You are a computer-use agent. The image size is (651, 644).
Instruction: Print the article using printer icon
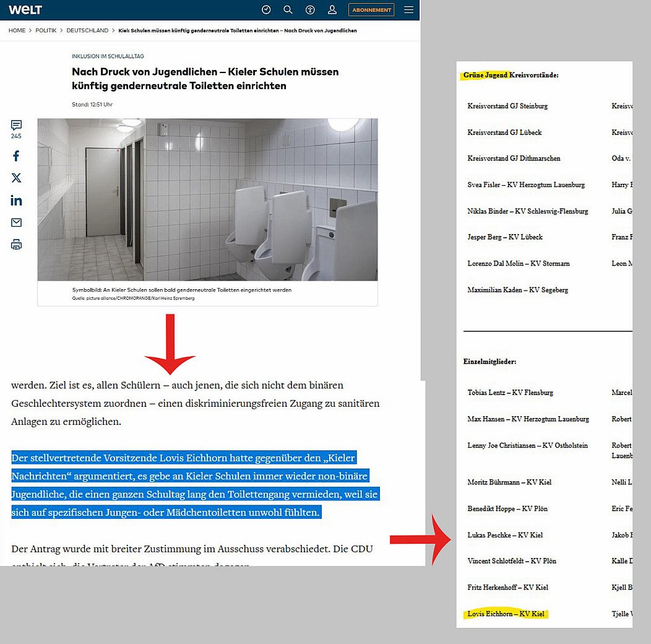(16, 245)
